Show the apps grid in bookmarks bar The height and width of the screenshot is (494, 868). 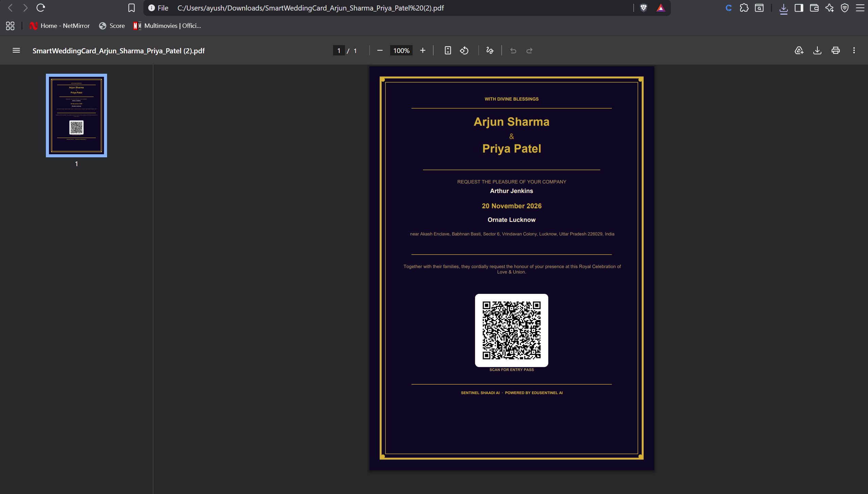pyautogui.click(x=10, y=26)
